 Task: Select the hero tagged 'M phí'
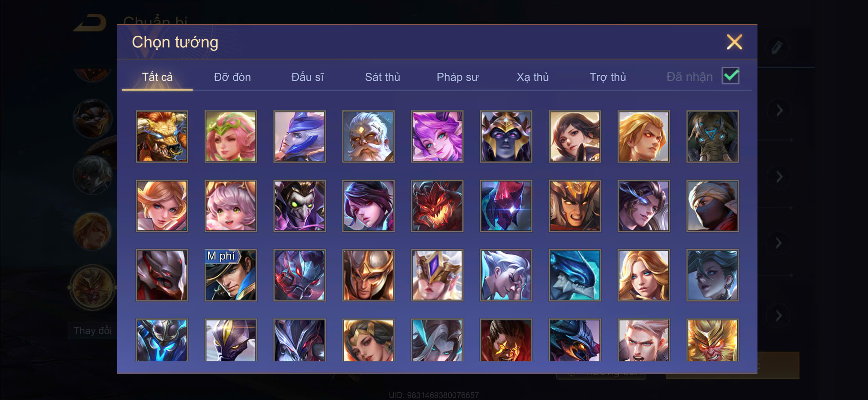230,275
